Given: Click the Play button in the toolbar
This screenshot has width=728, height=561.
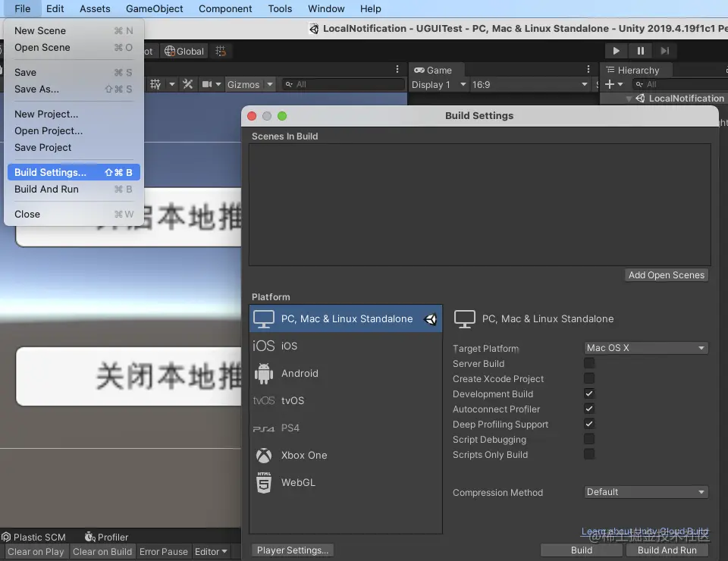Looking at the screenshot, I should 616,51.
